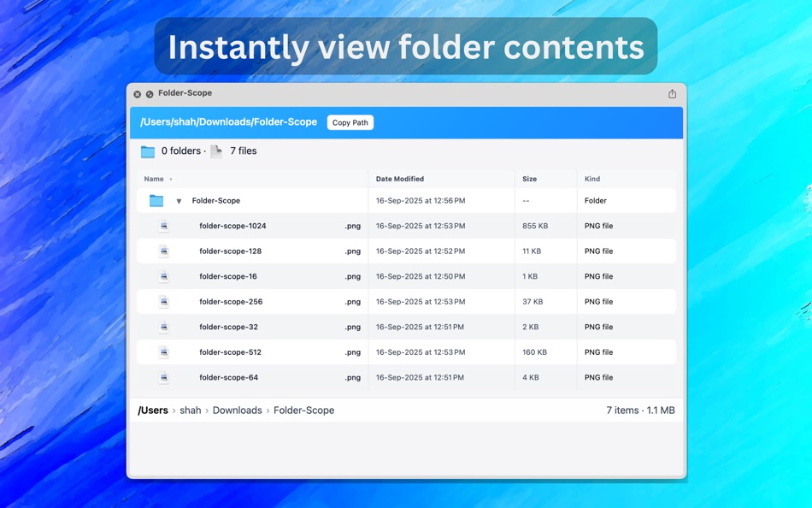Click the PNG icon for folder-scope-1024
The image size is (812, 508).
click(x=162, y=226)
